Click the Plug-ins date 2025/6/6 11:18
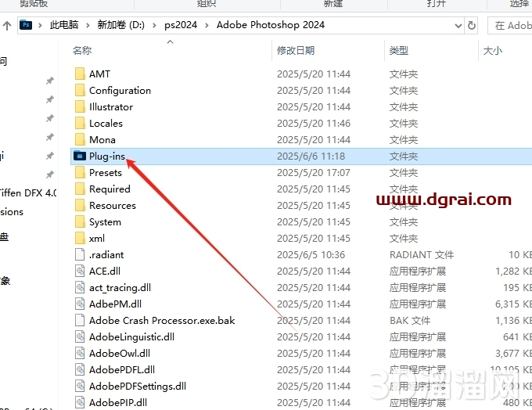 coord(311,156)
